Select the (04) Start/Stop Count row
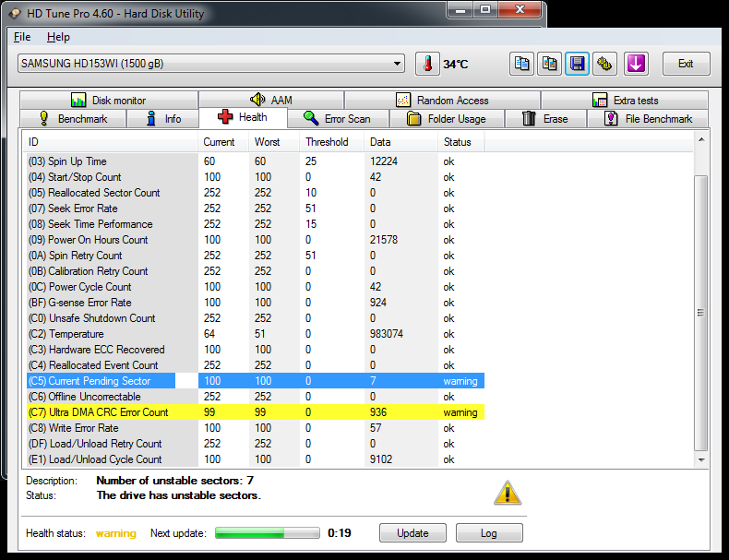 click(256, 177)
